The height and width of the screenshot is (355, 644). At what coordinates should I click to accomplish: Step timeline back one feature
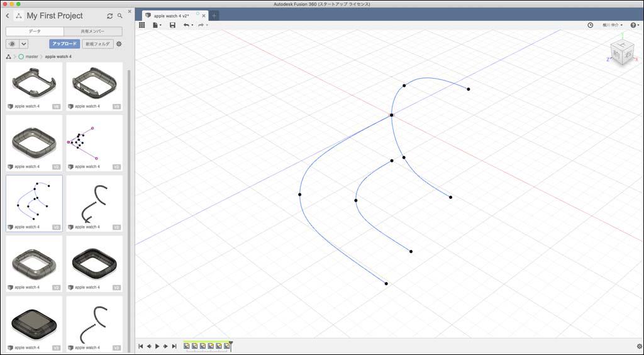click(x=148, y=346)
